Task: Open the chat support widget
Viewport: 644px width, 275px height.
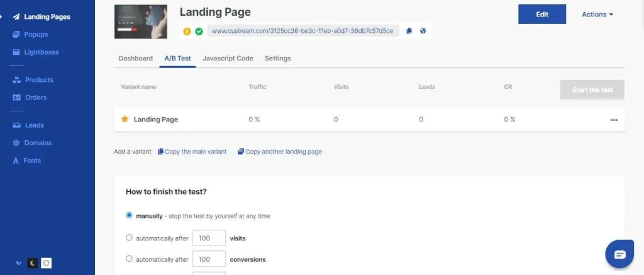Action: [x=619, y=254]
